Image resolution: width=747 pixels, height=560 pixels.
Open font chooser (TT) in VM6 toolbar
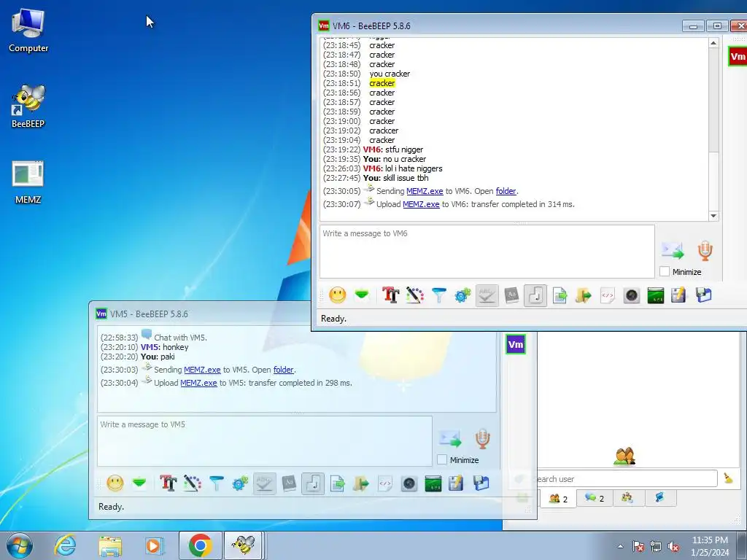(x=391, y=296)
